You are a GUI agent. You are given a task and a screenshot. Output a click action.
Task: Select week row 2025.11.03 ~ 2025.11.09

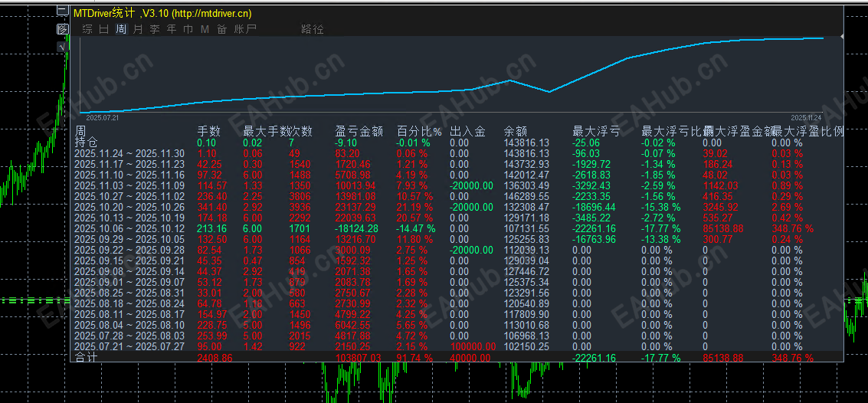(x=129, y=186)
